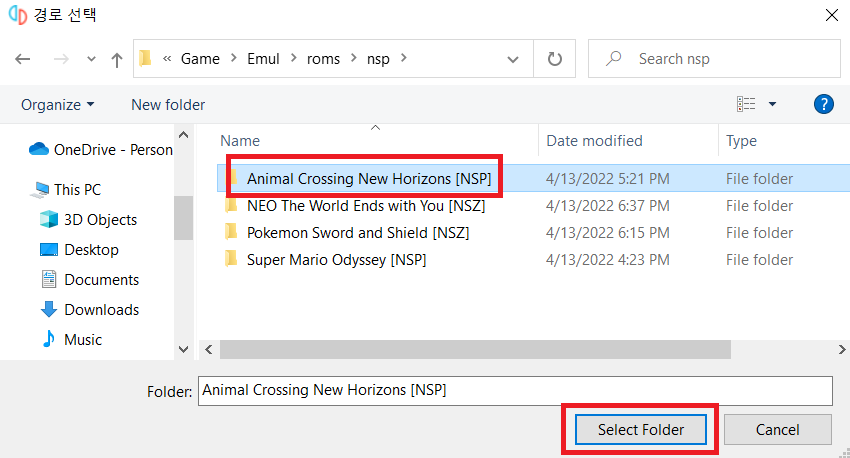Click the Pokemon Sword and Shield folder icon
Viewport: 850px width, 458px height.
(231, 232)
